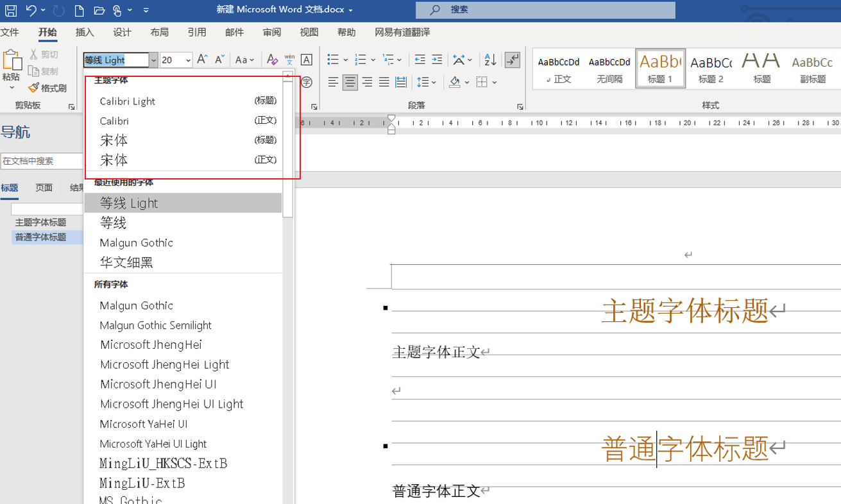Click the Asian layout icon
The width and height of the screenshot is (841, 504).
[459, 60]
